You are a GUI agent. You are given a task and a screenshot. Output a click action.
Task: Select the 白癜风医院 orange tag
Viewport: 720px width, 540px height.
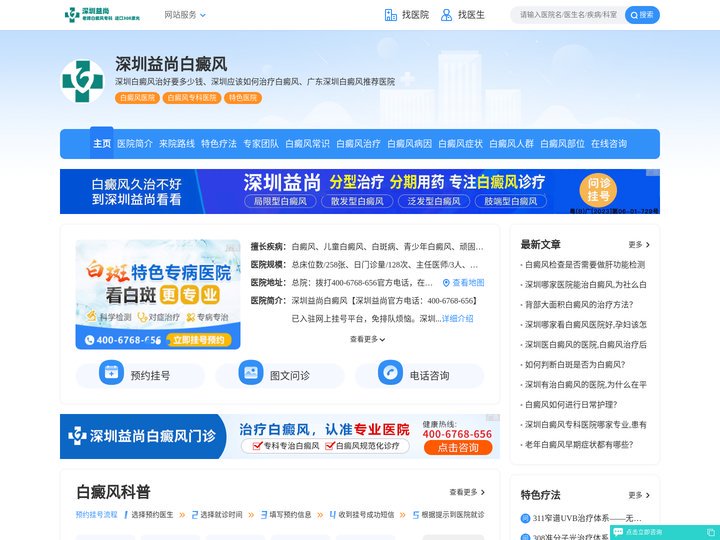click(x=137, y=98)
